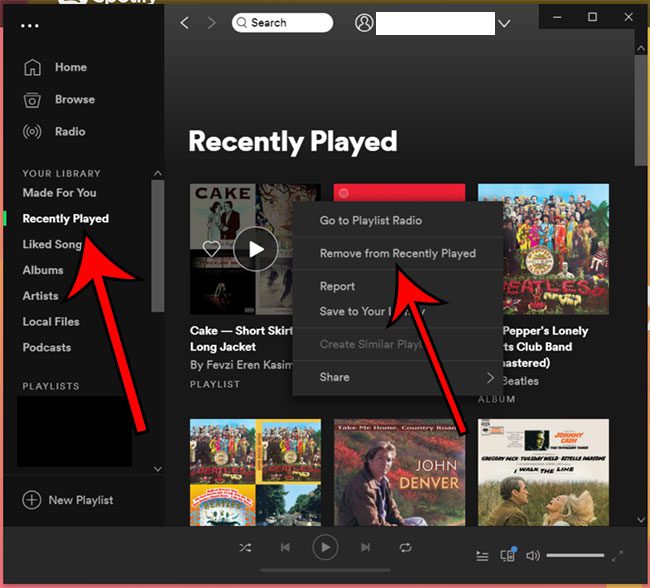Open the connect to a device icon
Screen dimensions: 650x588
click(508, 555)
